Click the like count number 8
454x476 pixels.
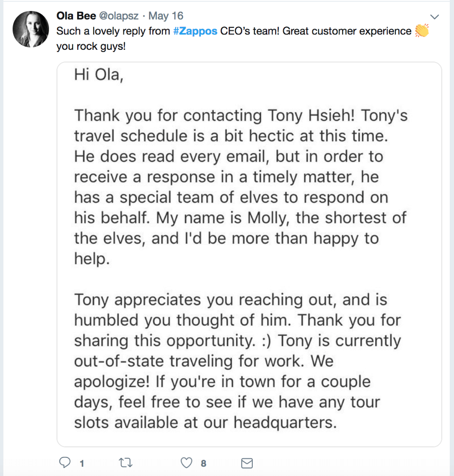[203, 463]
